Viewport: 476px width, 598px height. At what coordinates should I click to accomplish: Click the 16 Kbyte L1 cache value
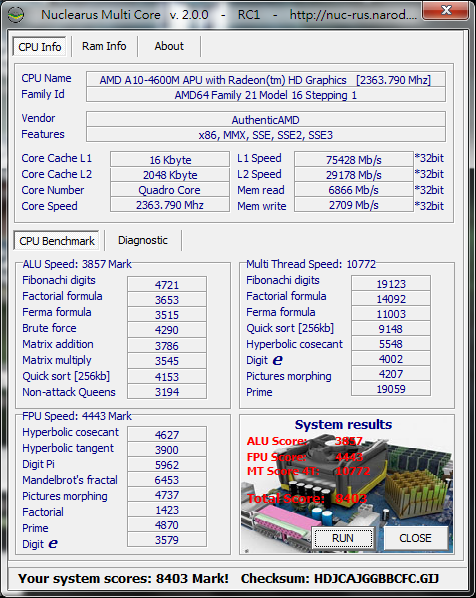click(170, 159)
